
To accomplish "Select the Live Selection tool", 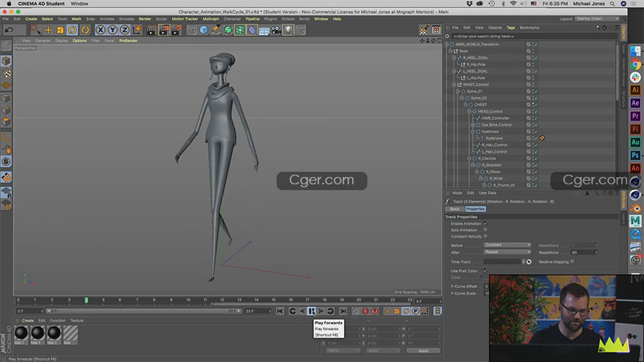I will pyautogui.click(x=36, y=29).
